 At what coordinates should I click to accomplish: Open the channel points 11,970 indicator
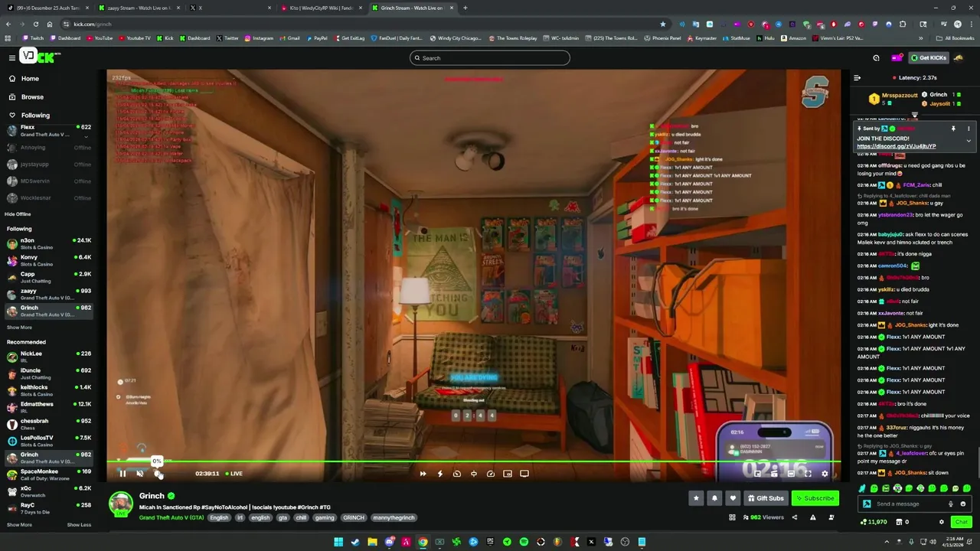tap(874, 522)
